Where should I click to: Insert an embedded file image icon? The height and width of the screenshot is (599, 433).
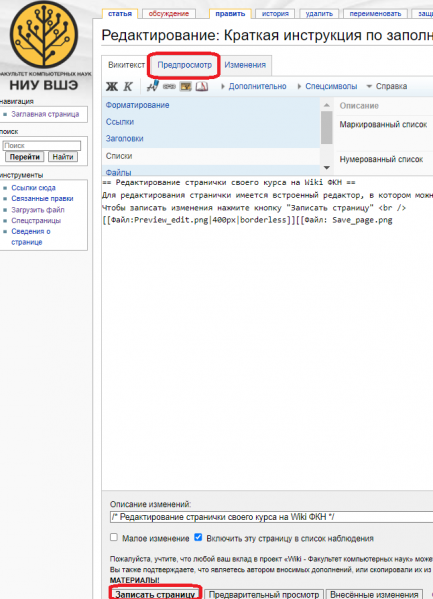[x=186, y=87]
